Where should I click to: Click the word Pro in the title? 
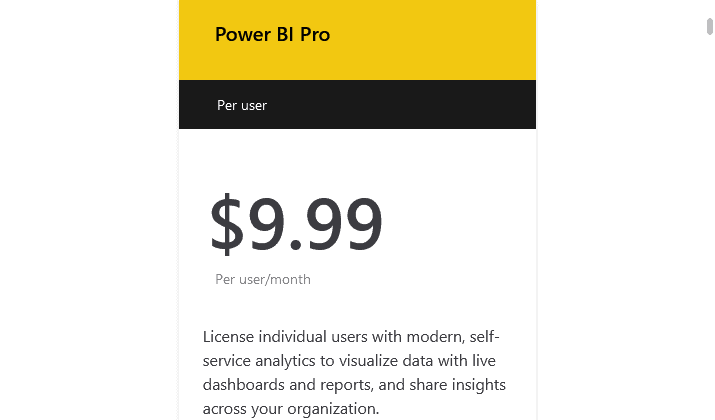(x=315, y=35)
